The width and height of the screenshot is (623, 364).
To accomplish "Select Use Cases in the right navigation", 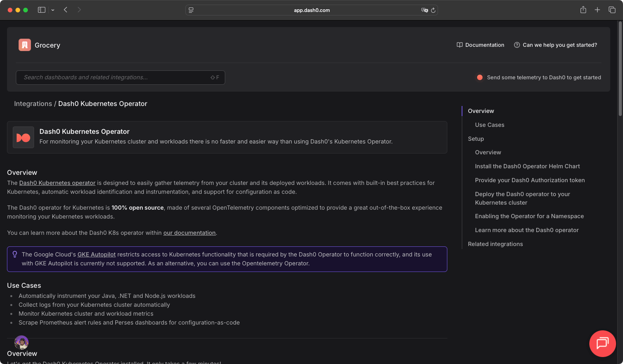I will [489, 125].
